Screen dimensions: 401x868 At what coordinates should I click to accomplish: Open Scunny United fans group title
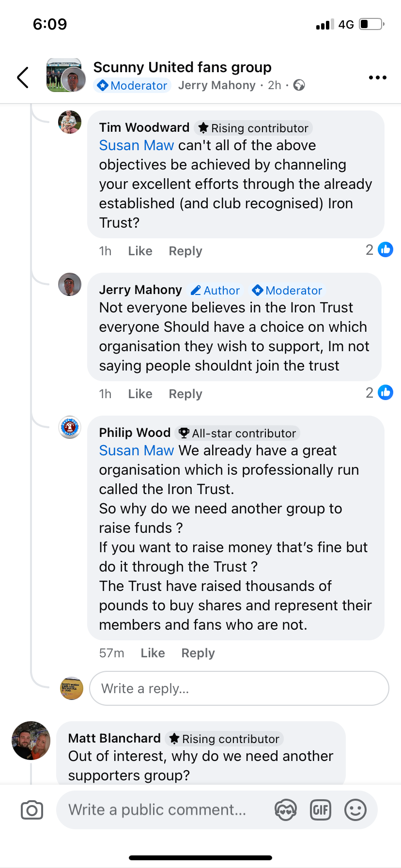pyautogui.click(x=182, y=67)
